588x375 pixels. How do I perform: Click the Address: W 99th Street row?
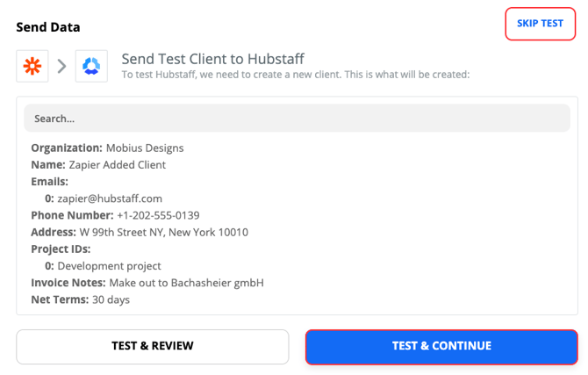pyautogui.click(x=139, y=232)
